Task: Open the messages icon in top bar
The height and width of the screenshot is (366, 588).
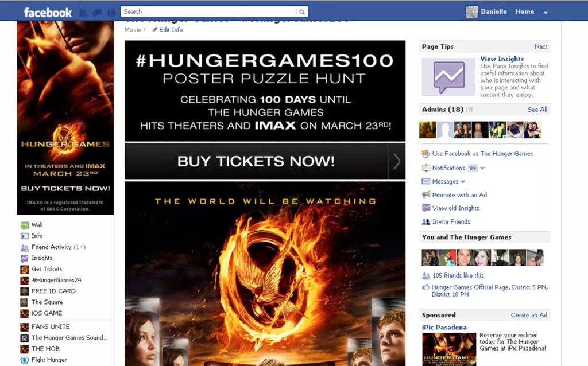Action: [97, 13]
